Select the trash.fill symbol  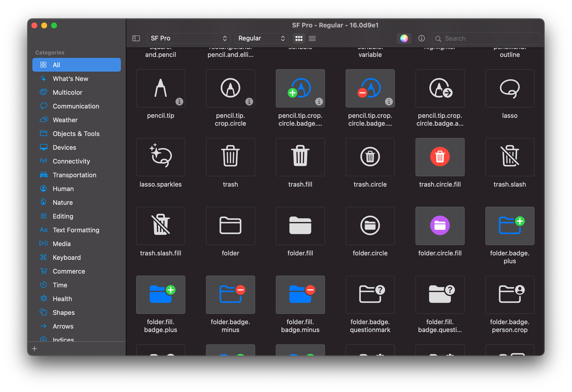tap(300, 157)
